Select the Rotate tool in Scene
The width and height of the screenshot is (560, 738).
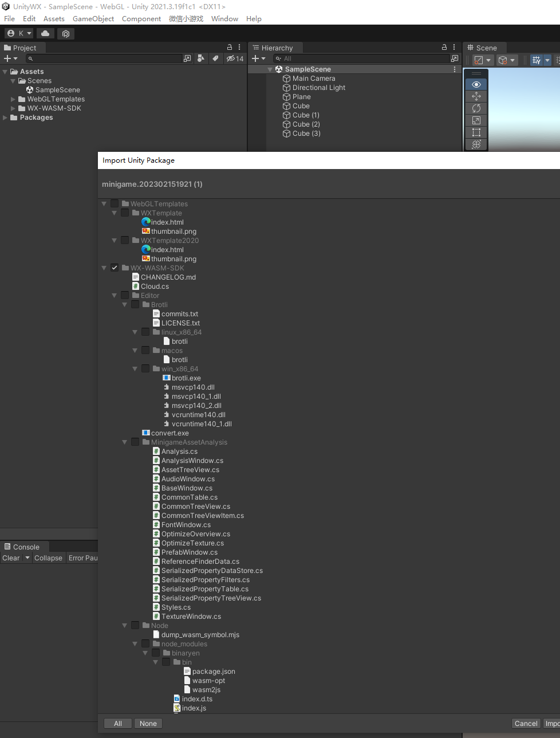tap(476, 108)
